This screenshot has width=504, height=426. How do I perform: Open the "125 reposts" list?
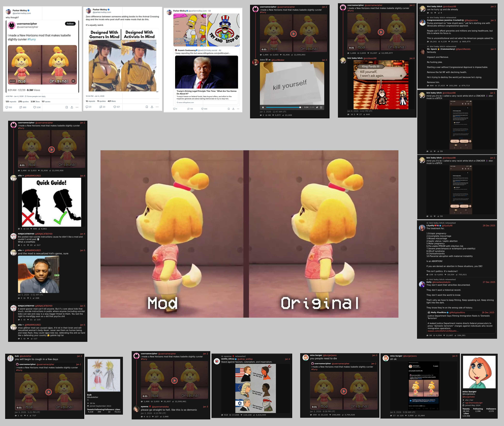[11, 101]
